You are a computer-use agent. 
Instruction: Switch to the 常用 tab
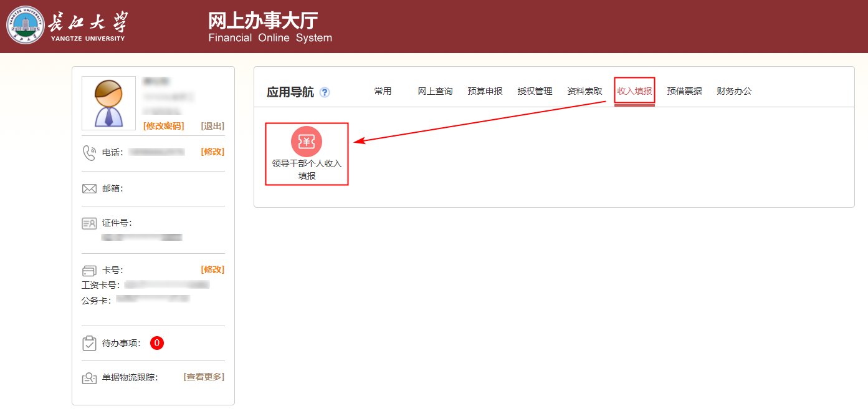coord(383,91)
